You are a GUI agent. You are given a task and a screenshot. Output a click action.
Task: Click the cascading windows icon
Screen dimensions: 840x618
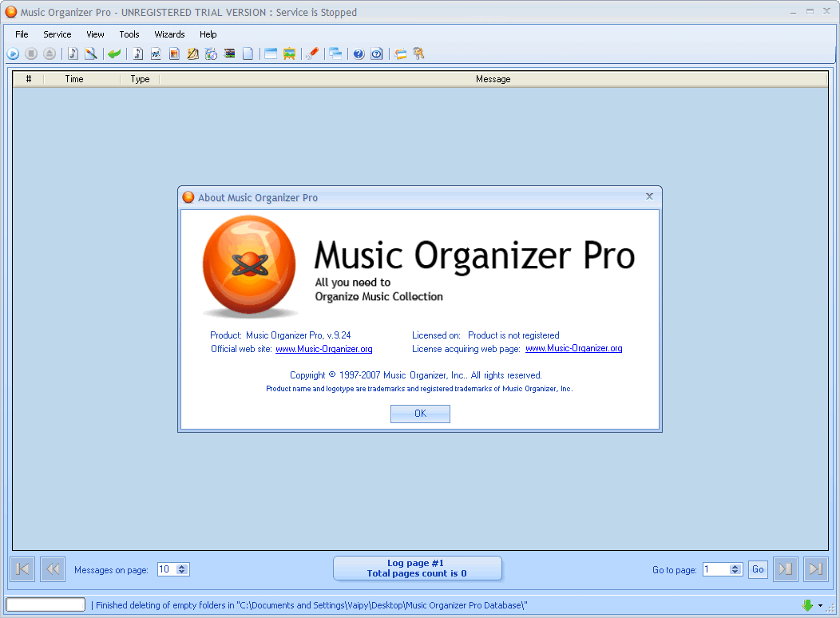pyautogui.click(x=335, y=53)
